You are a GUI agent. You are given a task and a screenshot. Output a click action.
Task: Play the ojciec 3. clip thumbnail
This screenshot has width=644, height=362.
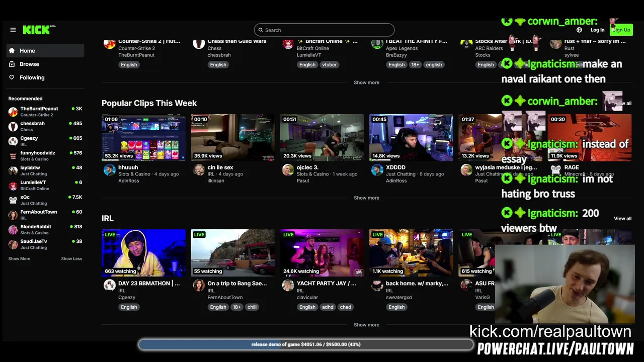pyautogui.click(x=322, y=137)
